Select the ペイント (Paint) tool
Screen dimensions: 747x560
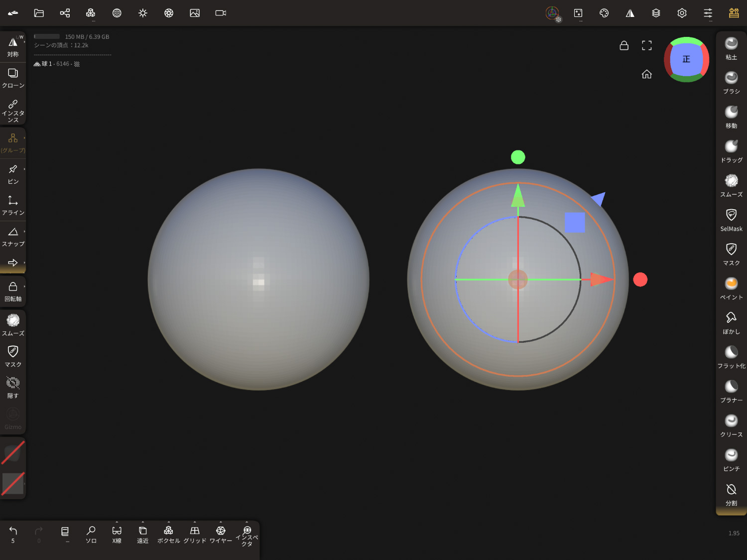click(x=731, y=288)
